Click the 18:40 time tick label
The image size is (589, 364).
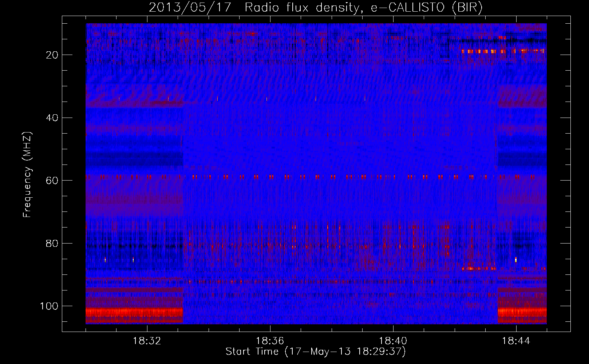tap(393, 341)
